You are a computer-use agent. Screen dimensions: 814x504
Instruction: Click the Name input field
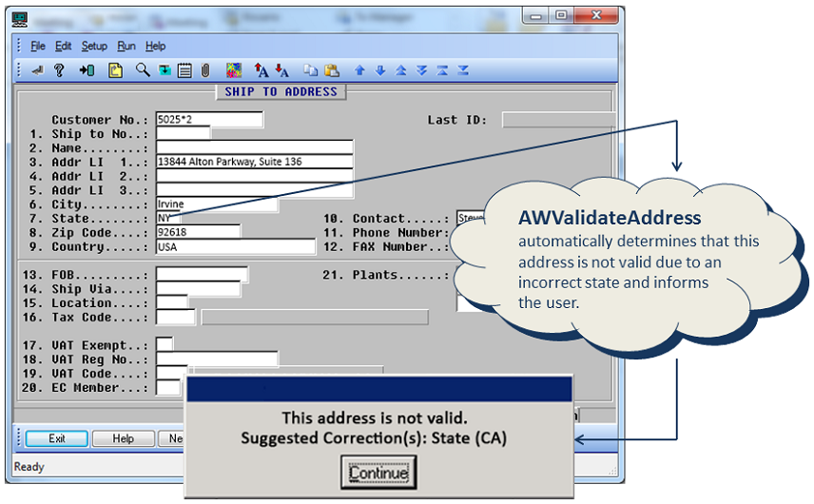point(255,147)
